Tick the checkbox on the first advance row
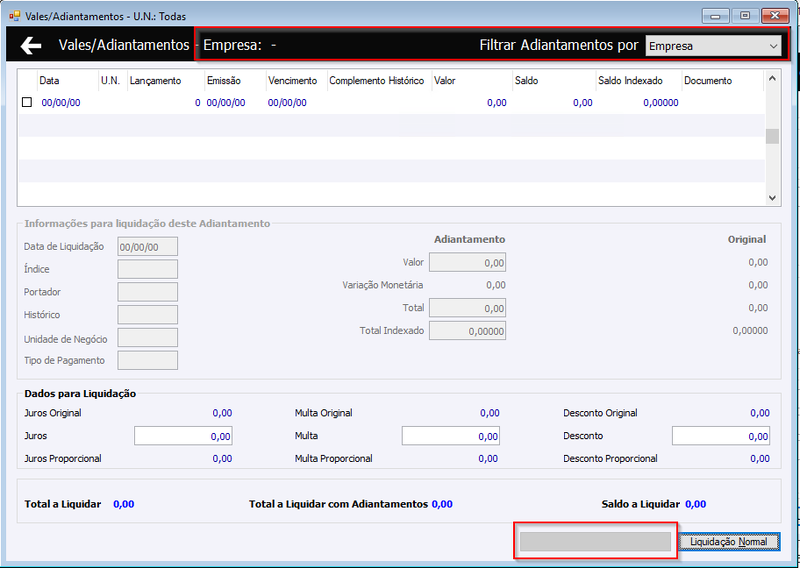This screenshot has width=800, height=568. tap(27, 102)
